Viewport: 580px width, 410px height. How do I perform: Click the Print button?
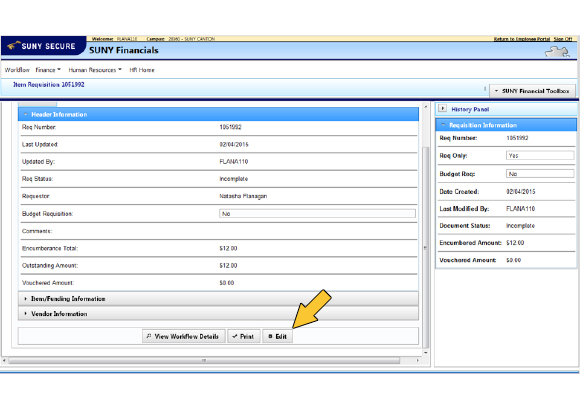click(244, 336)
